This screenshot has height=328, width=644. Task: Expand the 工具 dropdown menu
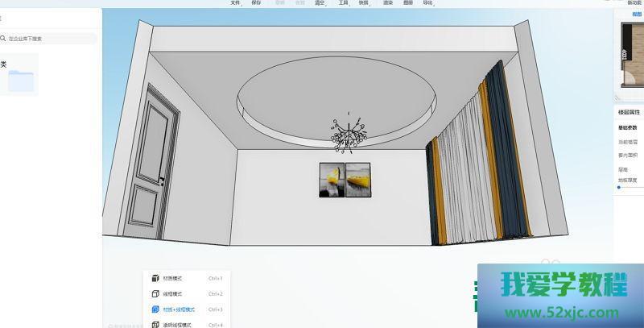(x=344, y=3)
